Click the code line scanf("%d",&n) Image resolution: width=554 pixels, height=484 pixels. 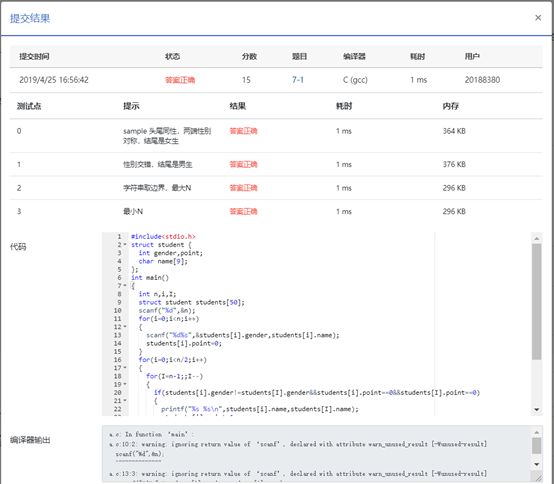166,311
